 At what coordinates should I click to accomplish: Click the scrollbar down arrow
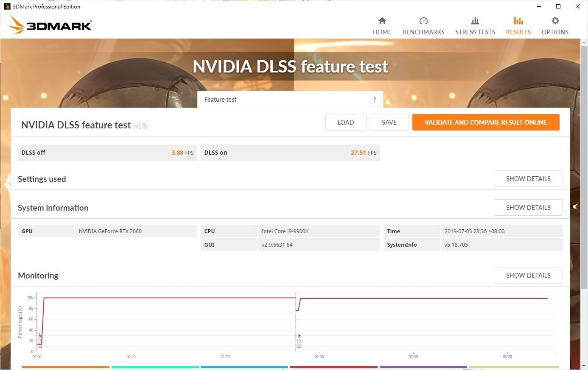[x=584, y=366]
